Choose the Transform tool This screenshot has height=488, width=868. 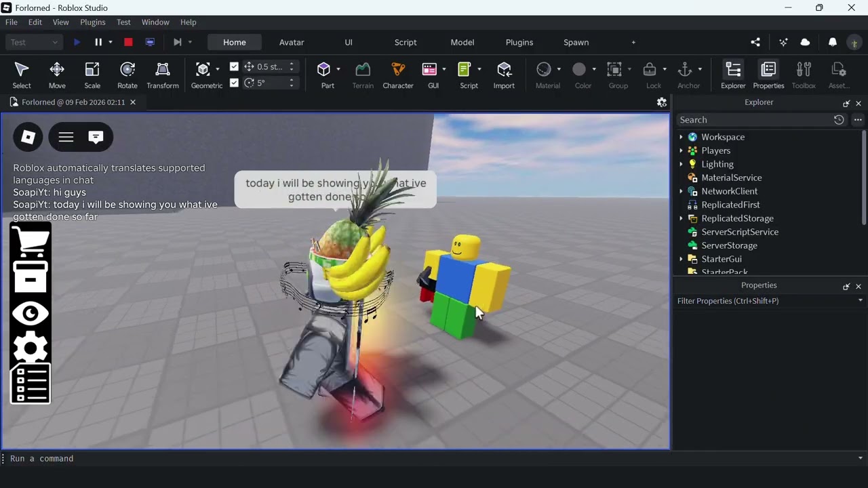pos(163,75)
